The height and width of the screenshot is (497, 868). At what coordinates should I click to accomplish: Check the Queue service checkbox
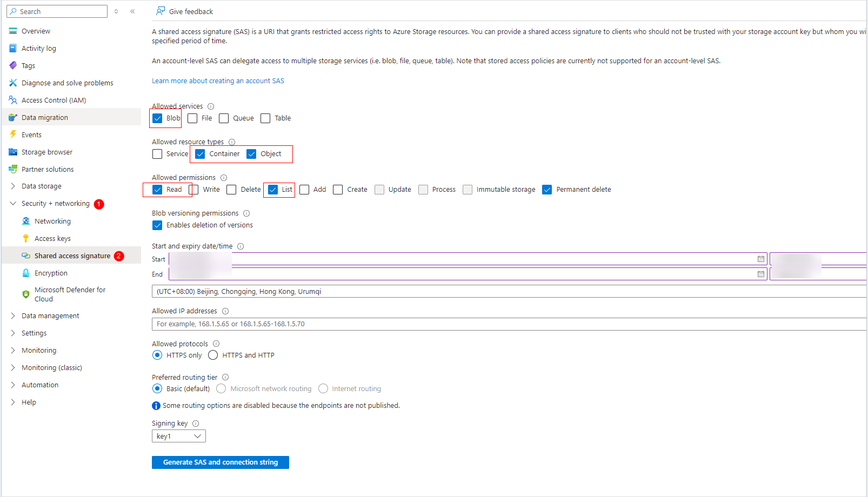click(x=224, y=118)
